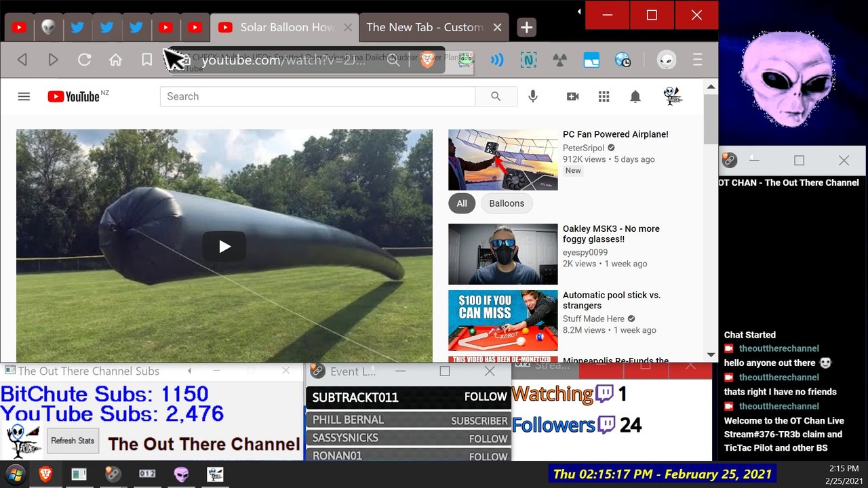Screen dimensions: 868x488
Task: Open the Oakley MSK3 video thumbnail
Action: click(503, 254)
